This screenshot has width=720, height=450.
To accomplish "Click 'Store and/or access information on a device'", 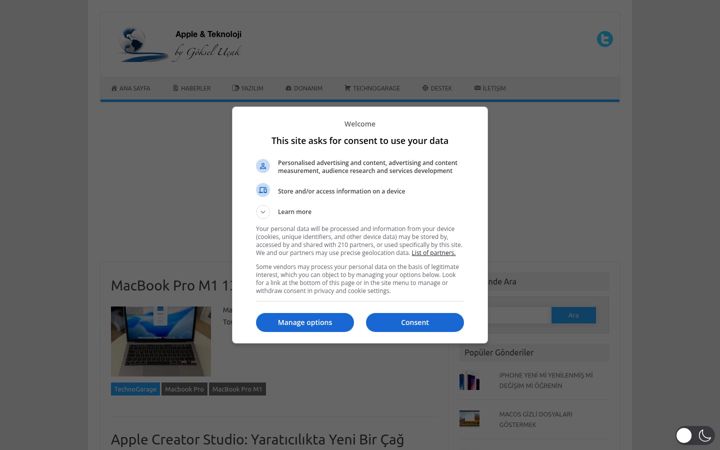I will (x=341, y=191).
